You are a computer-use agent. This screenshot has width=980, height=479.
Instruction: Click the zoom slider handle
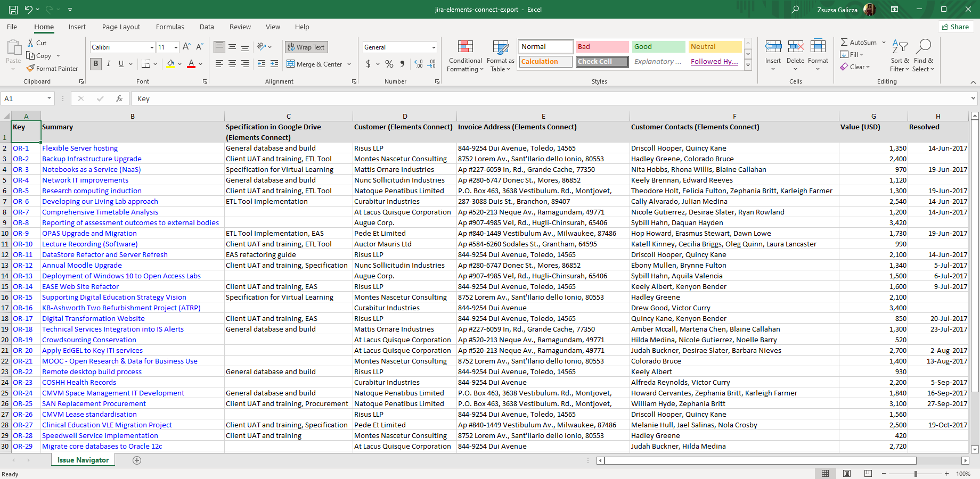916,473
